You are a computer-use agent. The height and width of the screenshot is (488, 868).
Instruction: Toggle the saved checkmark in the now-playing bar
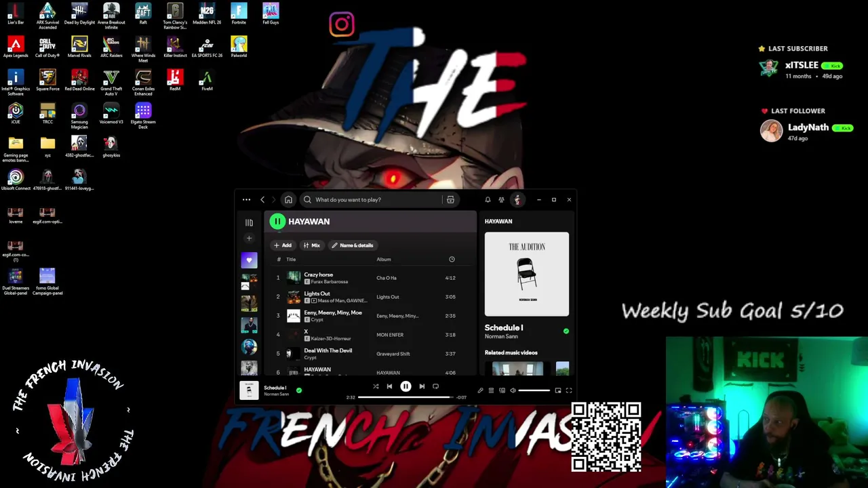pos(299,390)
